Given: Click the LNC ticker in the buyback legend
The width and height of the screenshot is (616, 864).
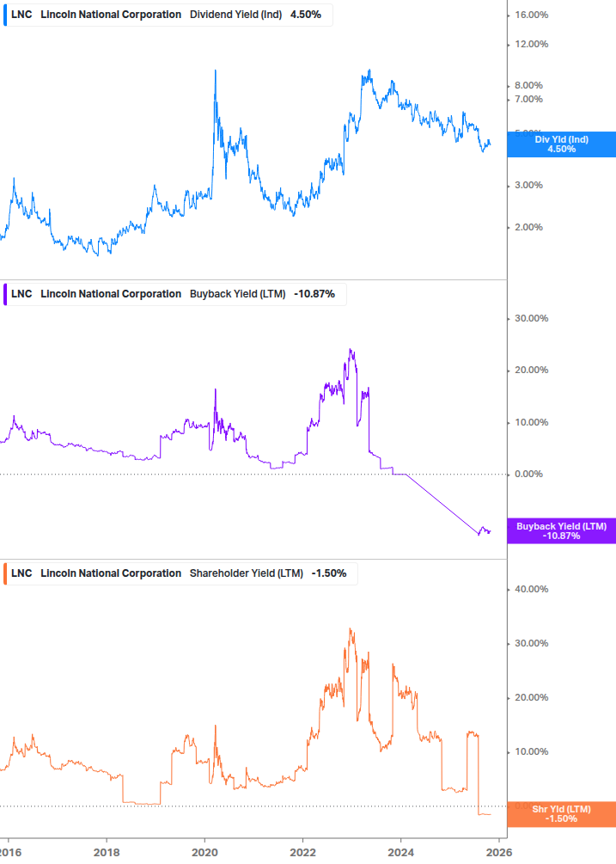Looking at the screenshot, I should click(21, 294).
